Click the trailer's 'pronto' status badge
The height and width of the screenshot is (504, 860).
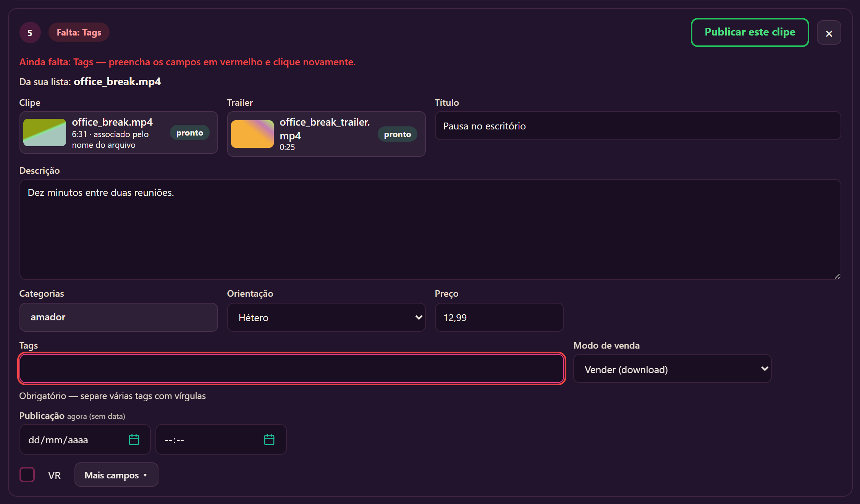click(x=398, y=134)
